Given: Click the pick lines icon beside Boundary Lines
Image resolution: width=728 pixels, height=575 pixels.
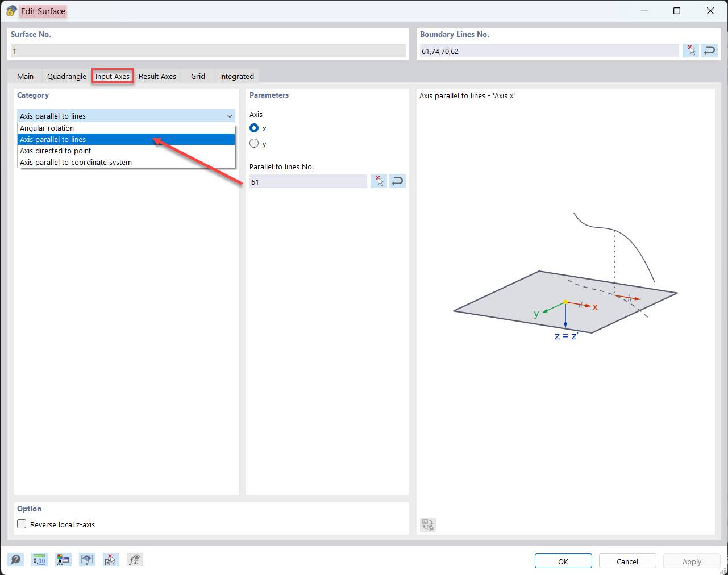Looking at the screenshot, I should (690, 50).
